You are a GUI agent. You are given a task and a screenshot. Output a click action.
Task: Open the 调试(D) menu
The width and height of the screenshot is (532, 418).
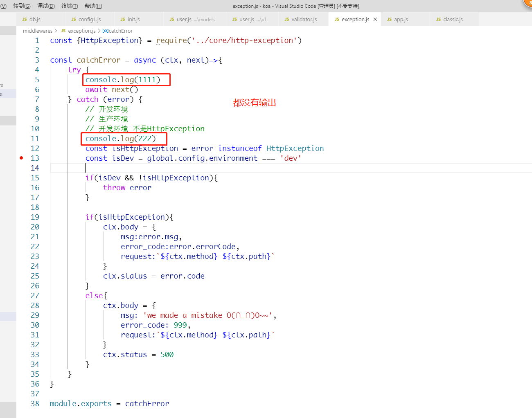46,6
